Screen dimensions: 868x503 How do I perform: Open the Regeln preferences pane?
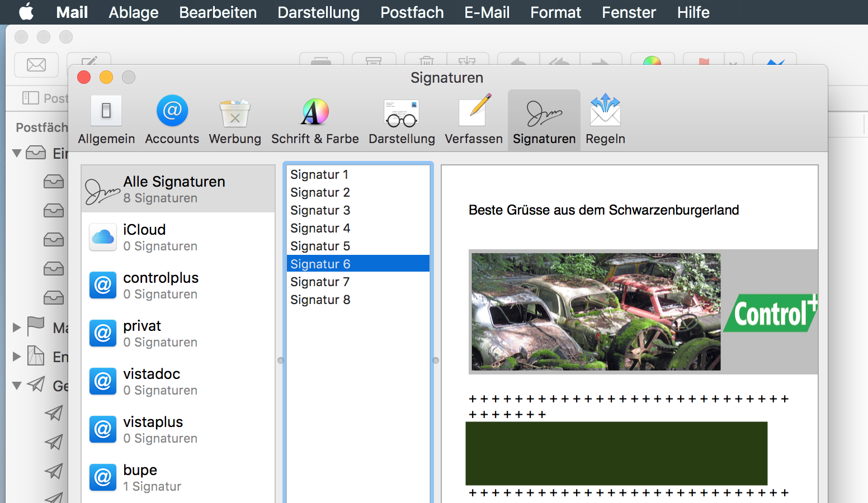(x=605, y=120)
